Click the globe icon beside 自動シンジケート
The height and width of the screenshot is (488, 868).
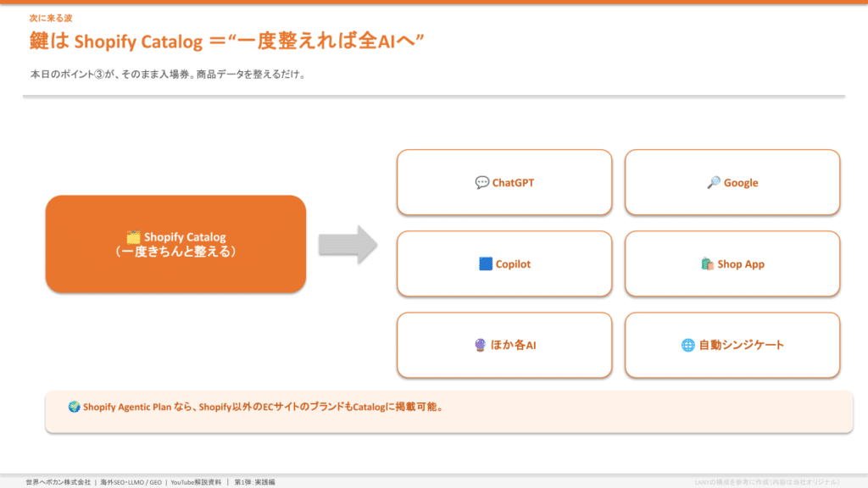click(x=687, y=346)
